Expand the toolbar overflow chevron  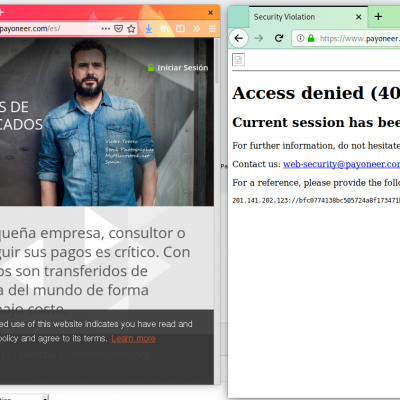(x=196, y=29)
